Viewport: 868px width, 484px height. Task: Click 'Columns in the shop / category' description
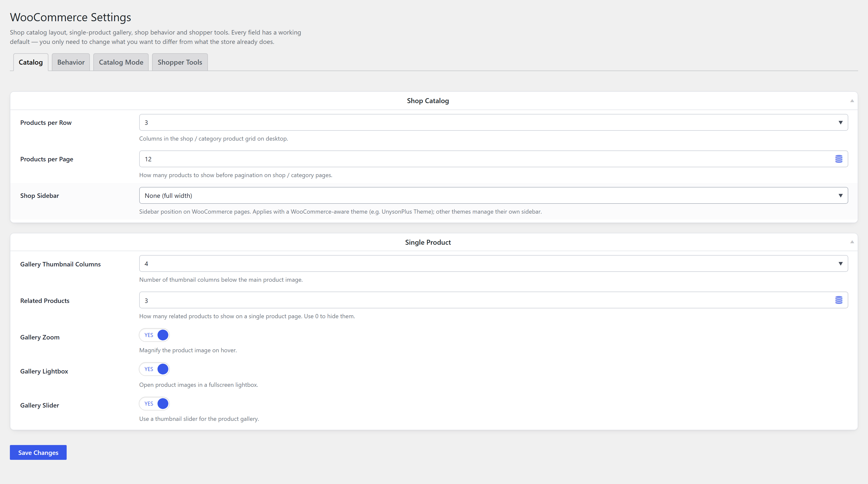214,138
